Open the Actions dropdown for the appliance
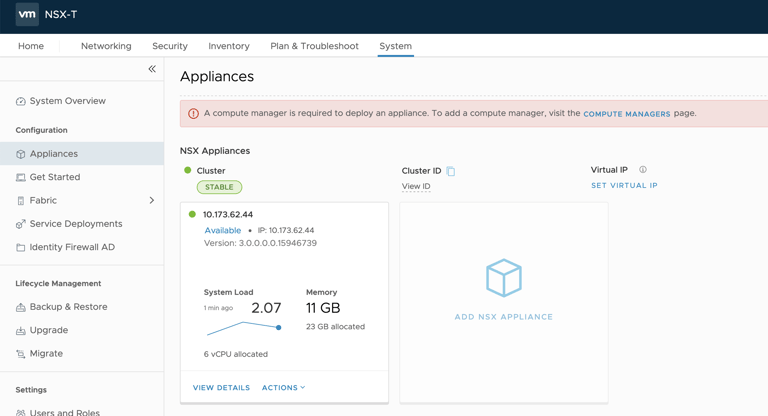Screen dimensions: 768x416 (283, 388)
